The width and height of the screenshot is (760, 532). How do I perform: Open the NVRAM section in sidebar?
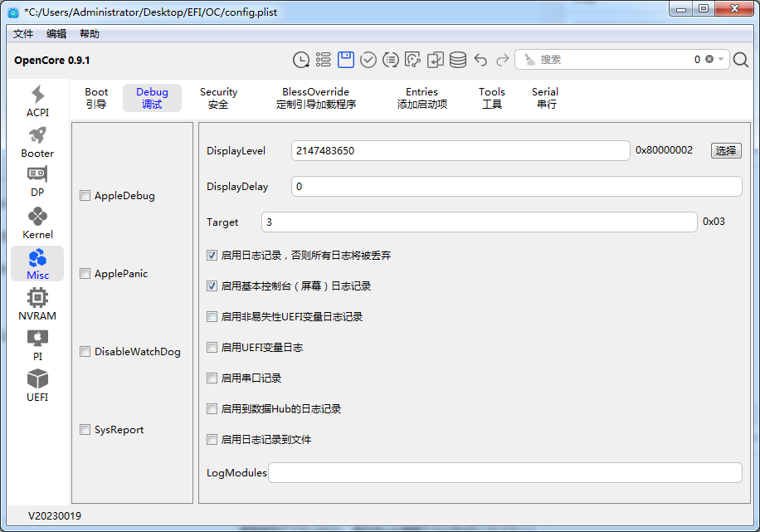37,305
